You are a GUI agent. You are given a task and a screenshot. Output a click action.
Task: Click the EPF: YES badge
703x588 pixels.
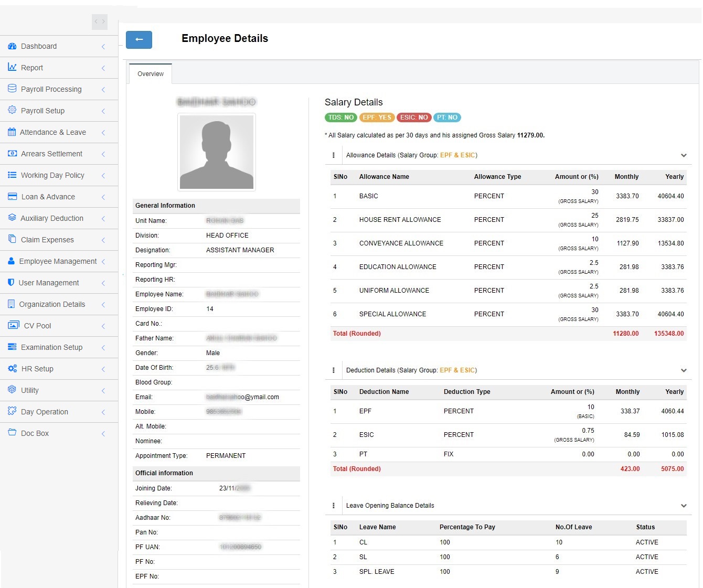377,117
